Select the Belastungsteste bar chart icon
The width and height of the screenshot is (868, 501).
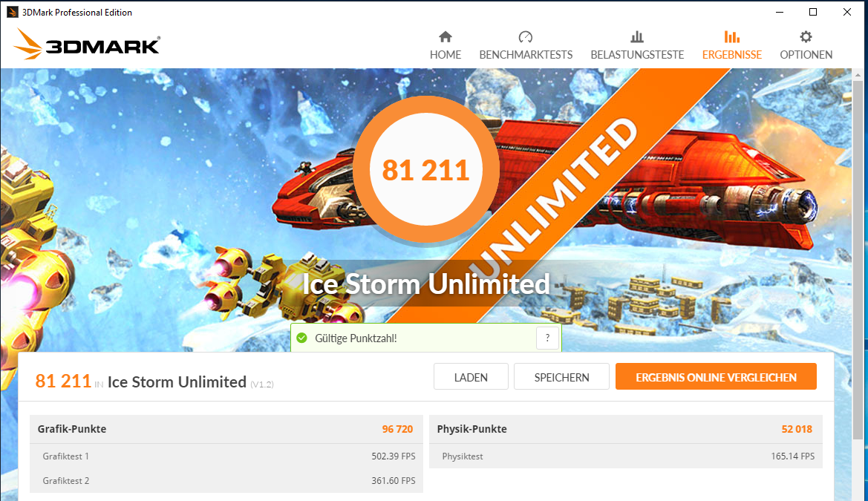click(x=637, y=36)
